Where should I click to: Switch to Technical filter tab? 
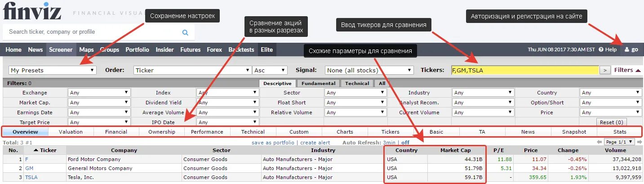click(357, 83)
